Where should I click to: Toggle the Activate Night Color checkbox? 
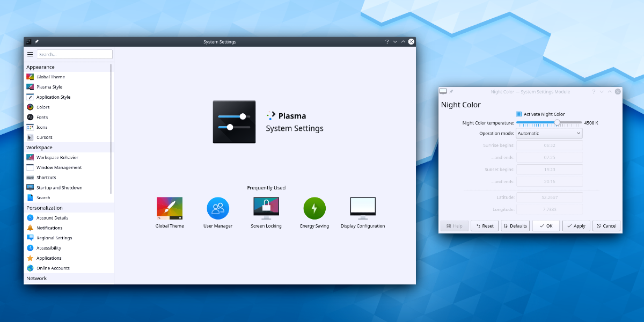519,114
